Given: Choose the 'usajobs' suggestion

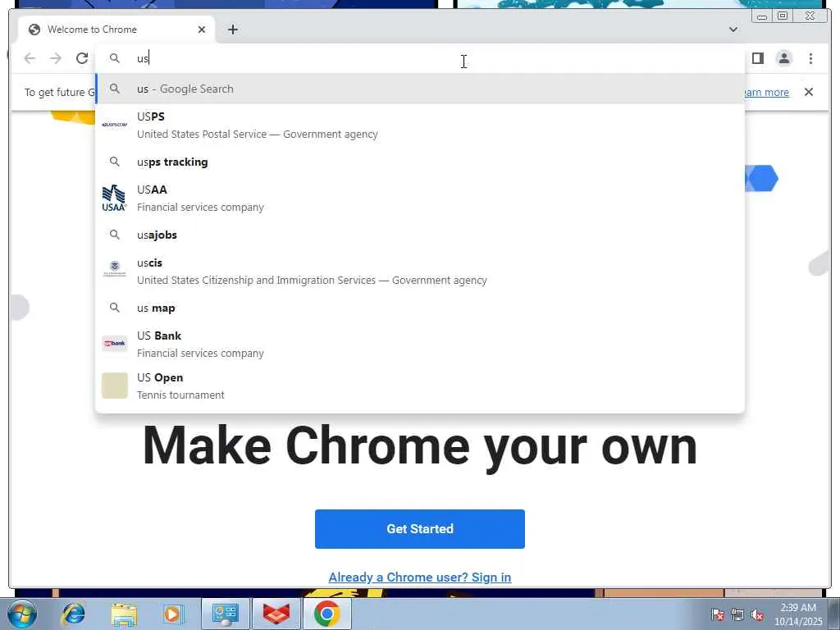Looking at the screenshot, I should [x=420, y=235].
